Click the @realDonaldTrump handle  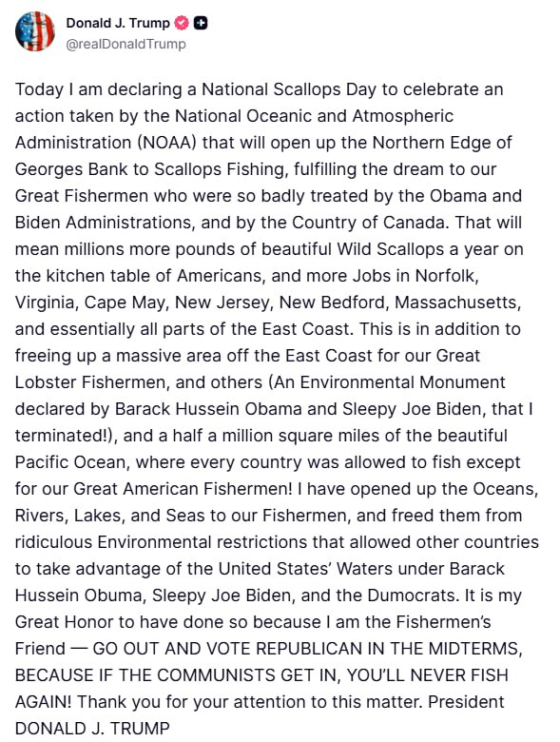point(126,44)
